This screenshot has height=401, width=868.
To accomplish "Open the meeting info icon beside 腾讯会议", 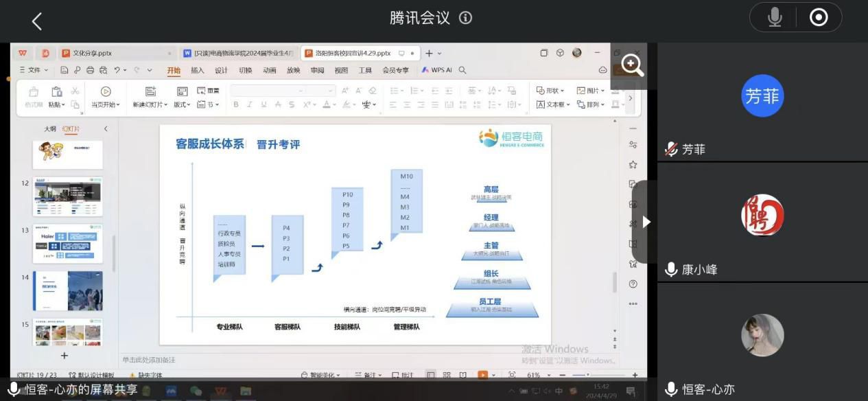I will pos(466,18).
